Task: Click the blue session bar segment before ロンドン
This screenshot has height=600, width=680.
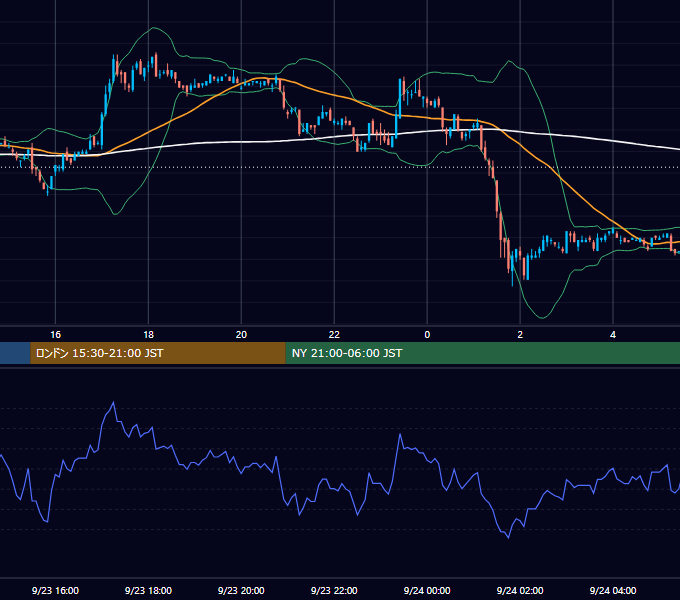Action: coord(15,353)
